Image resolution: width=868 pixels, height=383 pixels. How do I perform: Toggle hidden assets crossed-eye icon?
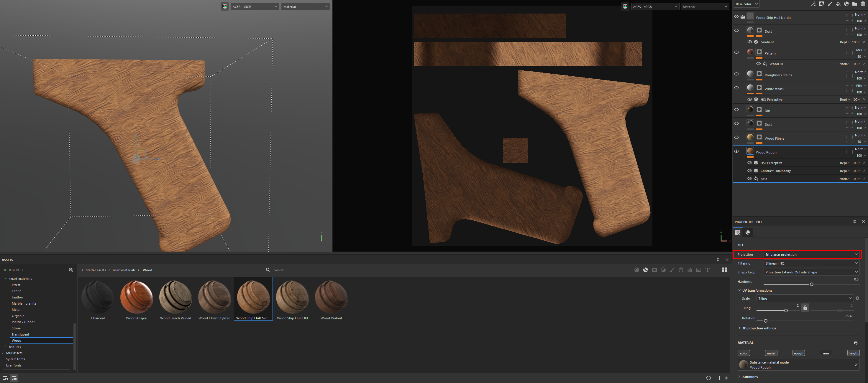pyautogui.click(x=71, y=270)
